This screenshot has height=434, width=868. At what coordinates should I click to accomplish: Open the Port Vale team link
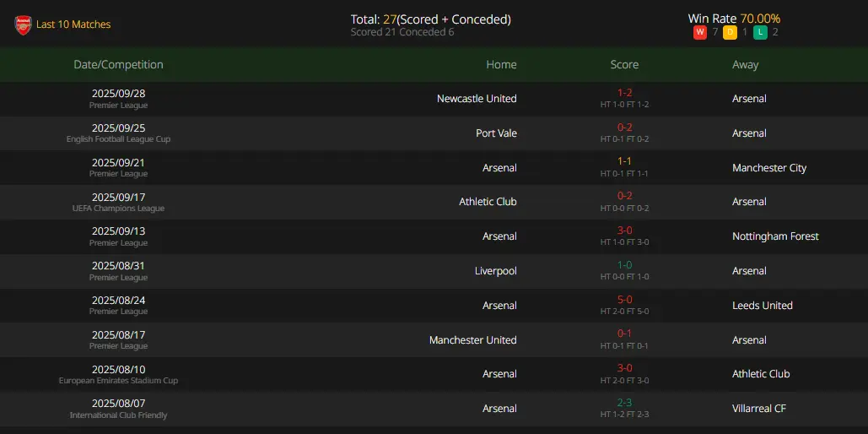coord(496,133)
